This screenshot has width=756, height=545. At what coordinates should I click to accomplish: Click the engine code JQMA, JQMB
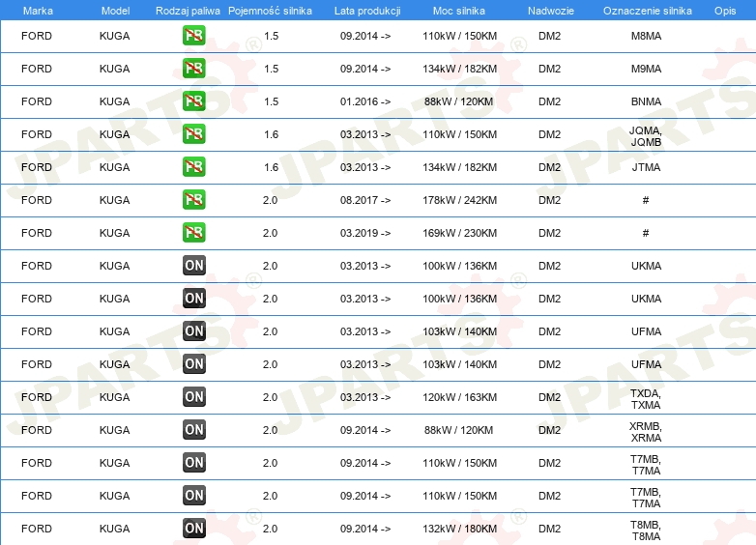coord(646,136)
